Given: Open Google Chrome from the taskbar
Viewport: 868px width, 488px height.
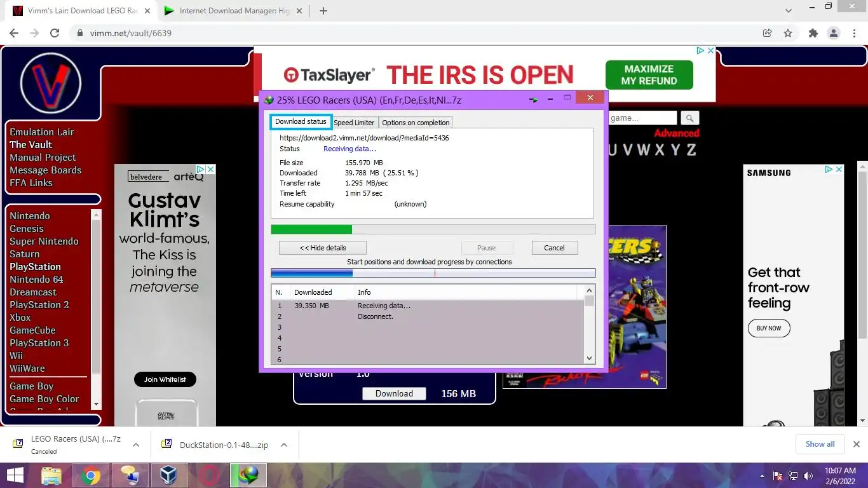Looking at the screenshot, I should point(91,475).
